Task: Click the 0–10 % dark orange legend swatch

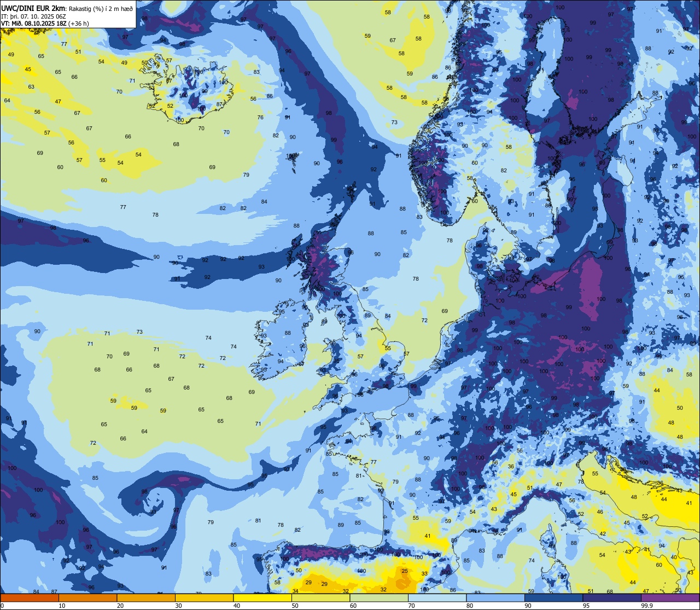Action: pos(30,598)
